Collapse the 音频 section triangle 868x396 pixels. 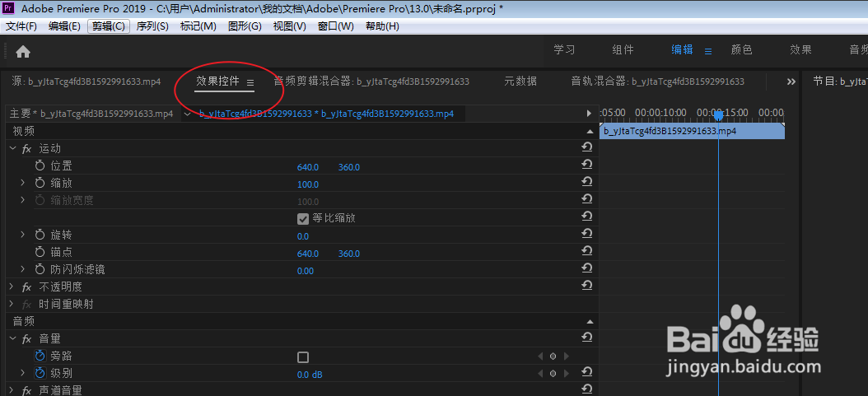coord(590,321)
